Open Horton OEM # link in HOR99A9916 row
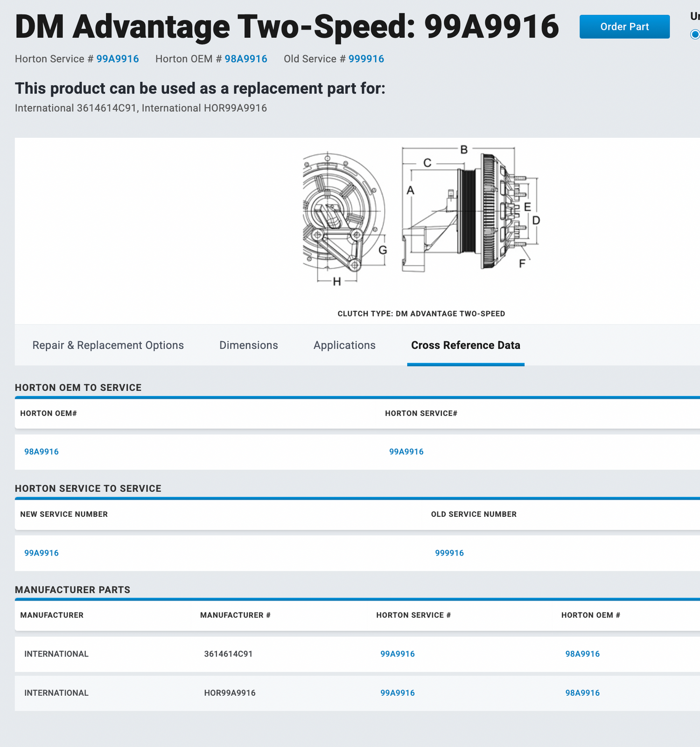Screen dimensions: 700x747 (582, 693)
